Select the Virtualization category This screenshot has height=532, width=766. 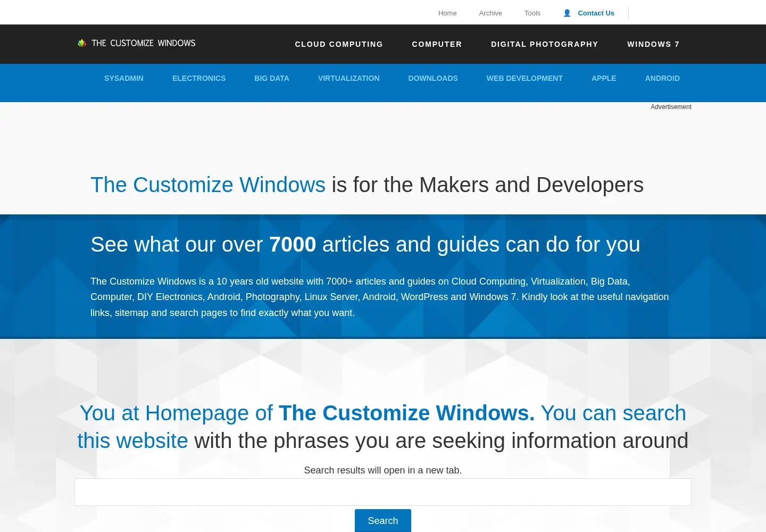click(x=349, y=78)
